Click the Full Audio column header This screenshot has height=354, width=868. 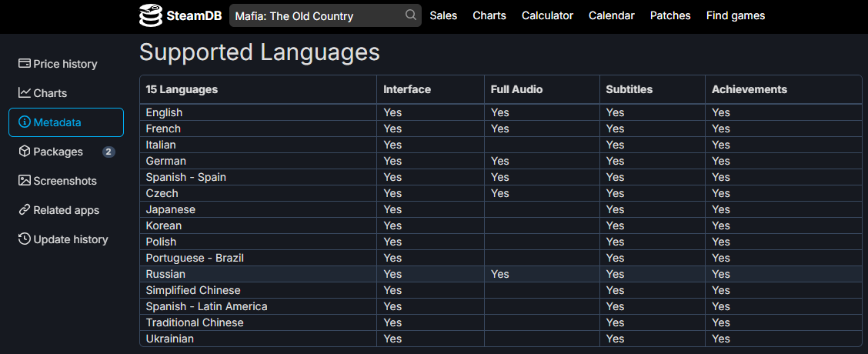click(516, 89)
